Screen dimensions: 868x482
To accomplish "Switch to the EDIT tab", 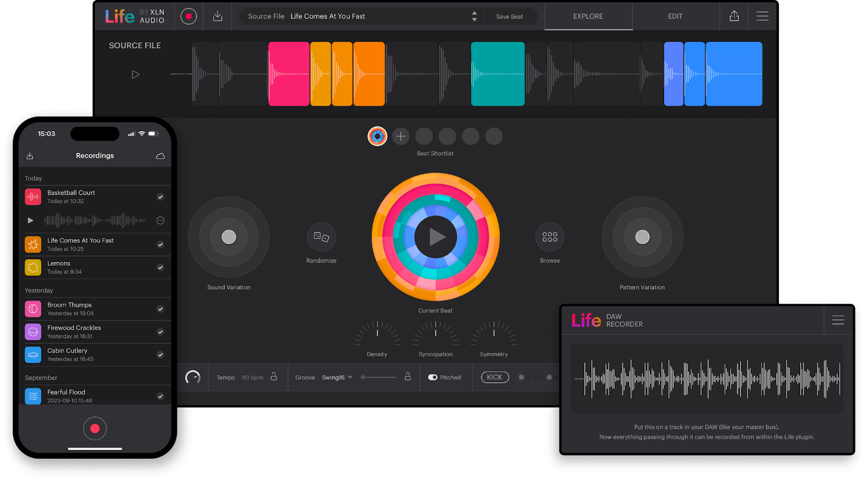I will [675, 16].
